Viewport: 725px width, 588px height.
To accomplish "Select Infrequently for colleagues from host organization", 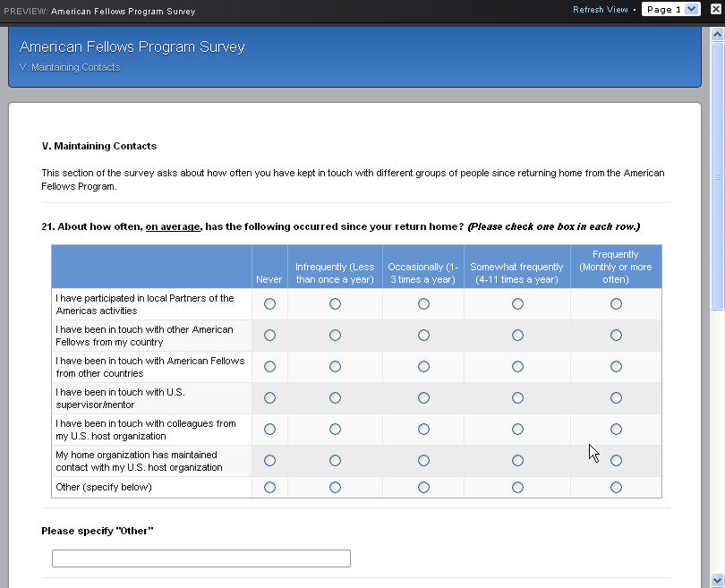I will point(335,430).
